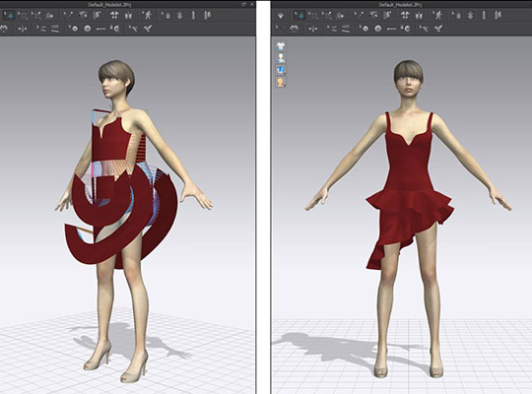This screenshot has height=394, width=532.
Task: Select the Edit Sewing needle icon in right window
Action: click(x=359, y=15)
